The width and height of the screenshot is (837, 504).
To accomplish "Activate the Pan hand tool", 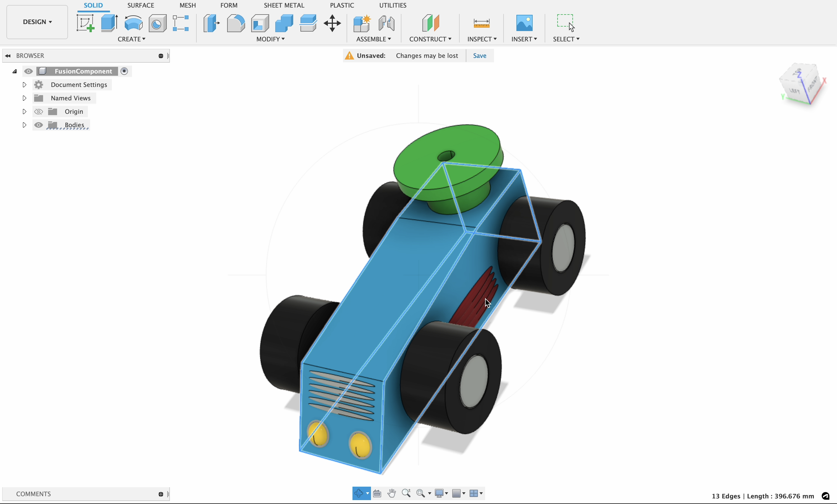I will [x=392, y=493].
